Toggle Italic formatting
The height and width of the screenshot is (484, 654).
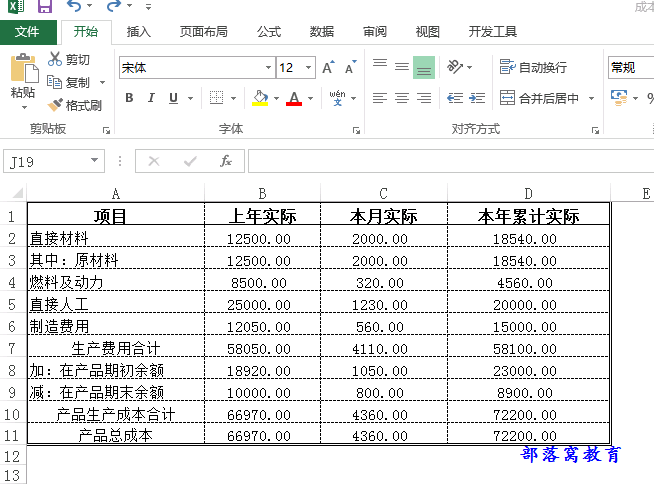(151, 98)
